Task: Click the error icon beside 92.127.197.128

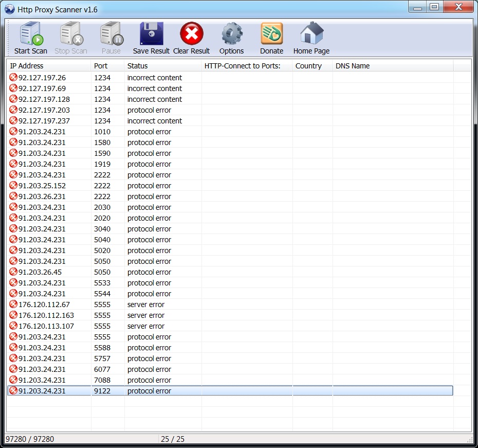Action: pos(13,99)
